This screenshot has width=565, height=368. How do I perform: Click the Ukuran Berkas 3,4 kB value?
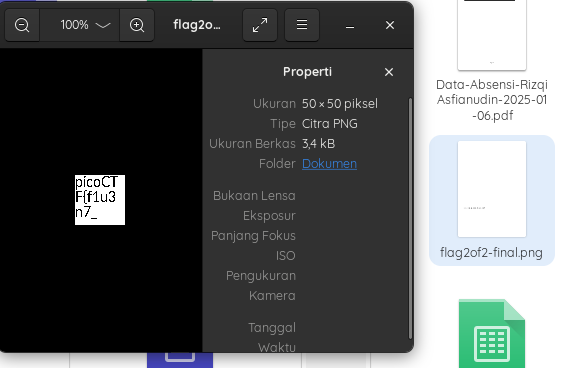click(319, 144)
